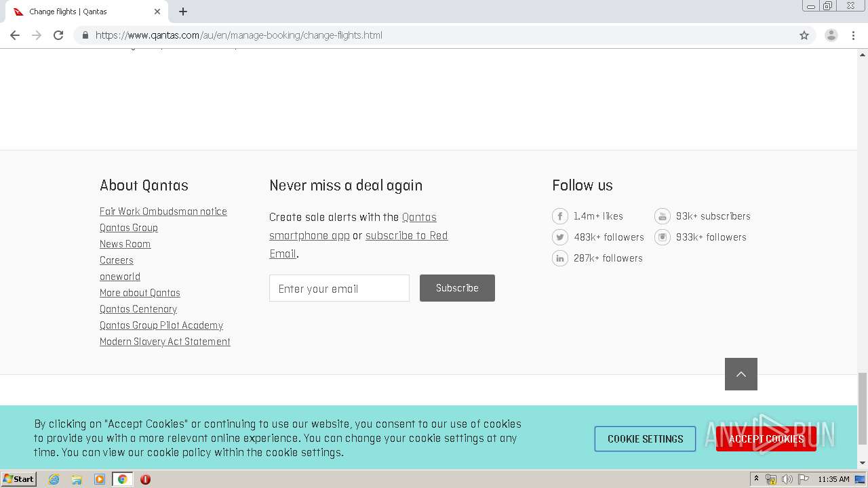The height and width of the screenshot is (488, 868).
Task: Go back using browser back arrow
Action: (15, 35)
